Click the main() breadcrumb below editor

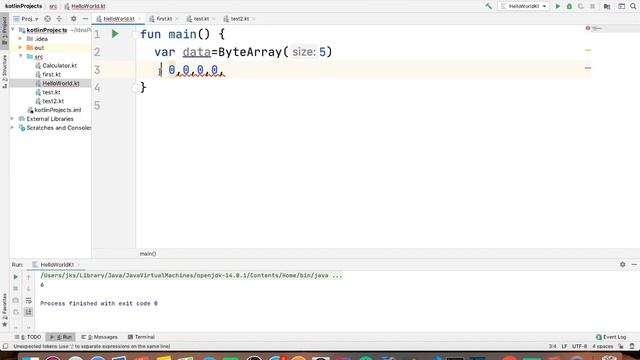[148, 253]
